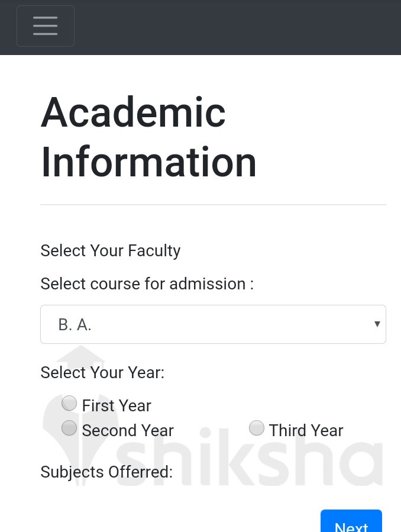
Task: Click the B. A. text in the selector
Action: (75, 324)
